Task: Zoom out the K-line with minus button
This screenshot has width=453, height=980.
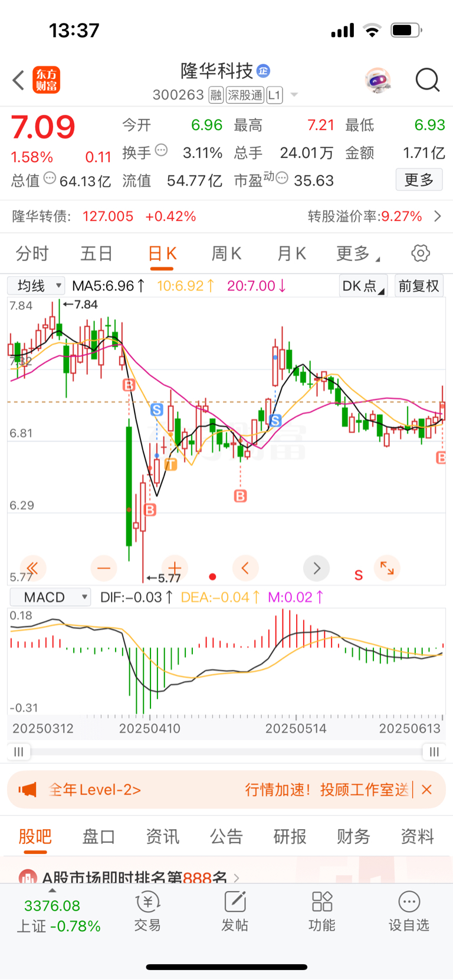Action: 104,568
